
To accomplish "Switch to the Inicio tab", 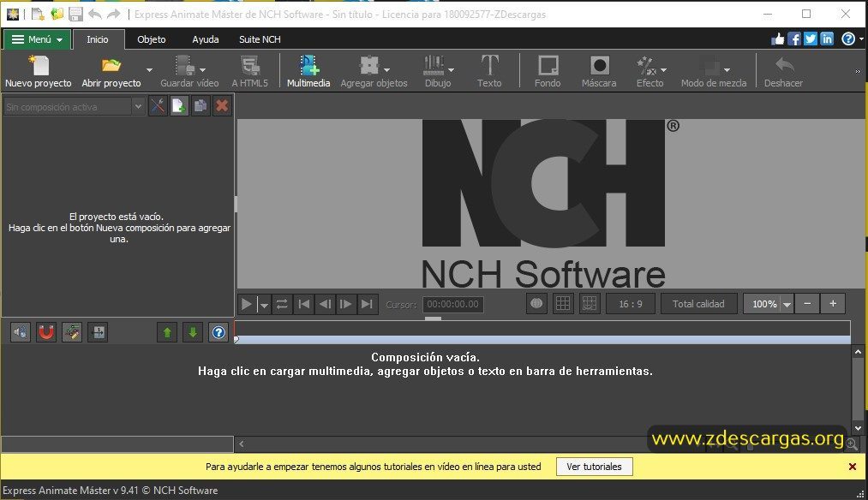I will click(x=98, y=39).
